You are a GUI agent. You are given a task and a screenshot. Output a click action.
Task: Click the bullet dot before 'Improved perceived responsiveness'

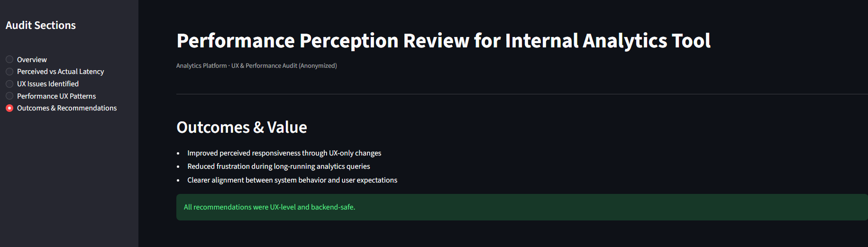[178, 154]
